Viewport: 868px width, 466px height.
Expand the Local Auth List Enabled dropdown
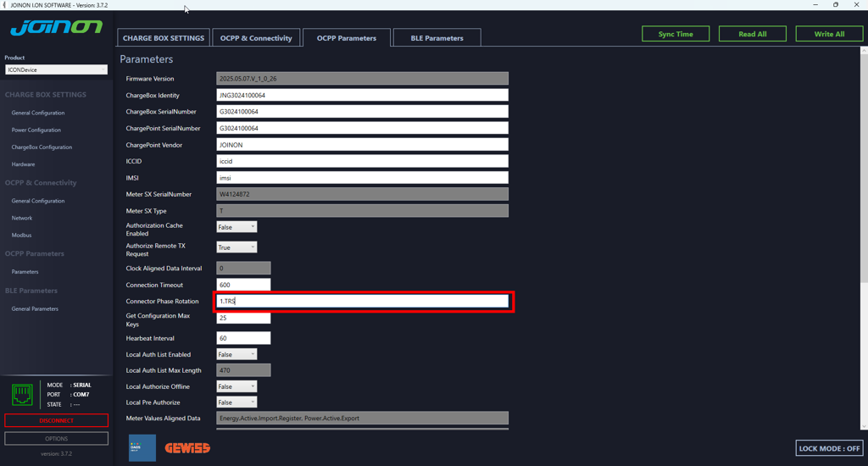(x=236, y=354)
